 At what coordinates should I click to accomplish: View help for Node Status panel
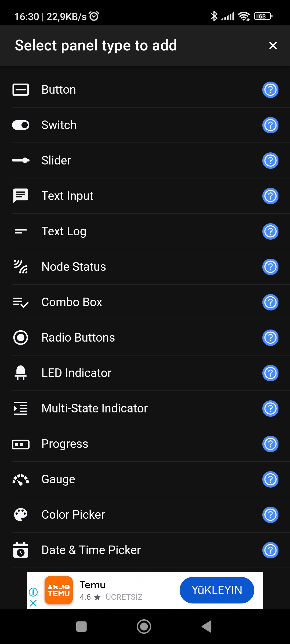[270, 267]
